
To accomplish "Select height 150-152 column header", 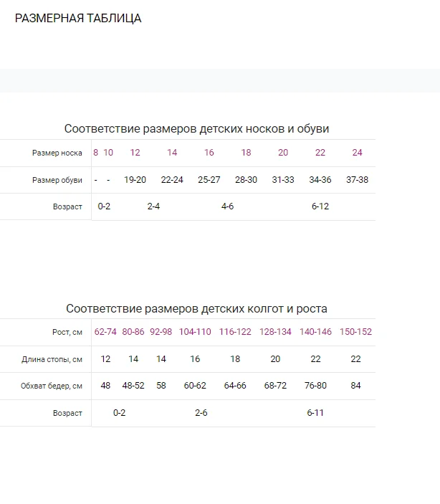I will coord(355,332).
